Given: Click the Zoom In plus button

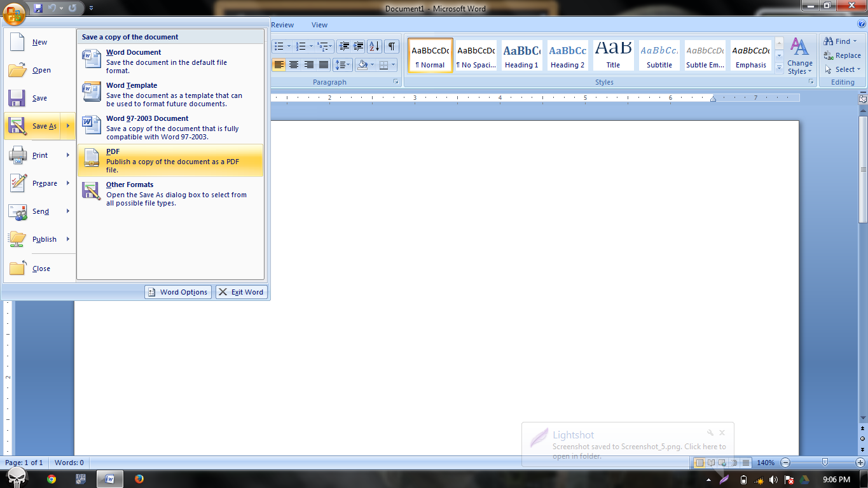Looking at the screenshot, I should (x=860, y=463).
